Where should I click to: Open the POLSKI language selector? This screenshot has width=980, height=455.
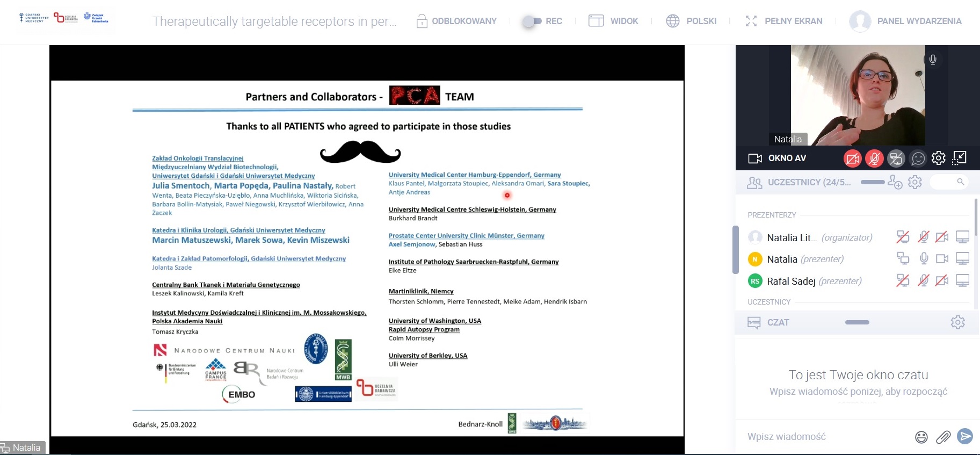[x=692, y=21]
